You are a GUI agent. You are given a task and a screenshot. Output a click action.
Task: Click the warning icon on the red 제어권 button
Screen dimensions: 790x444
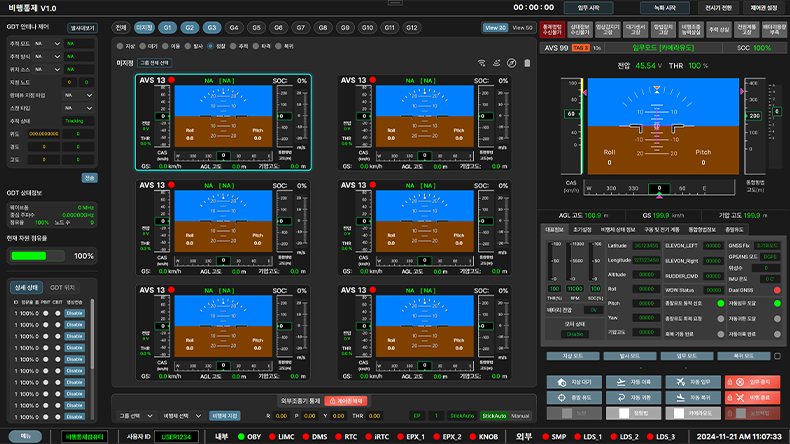333,401
